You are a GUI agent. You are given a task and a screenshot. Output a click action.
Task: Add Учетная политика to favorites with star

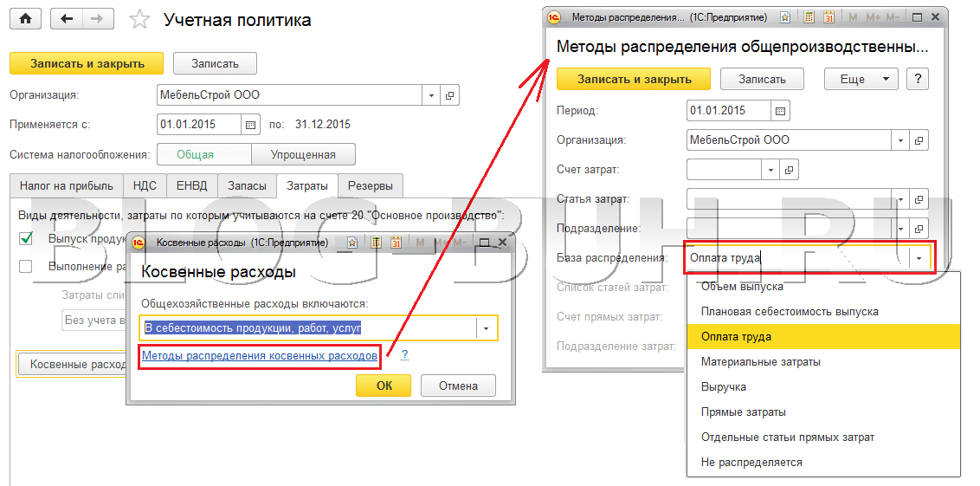[x=138, y=19]
